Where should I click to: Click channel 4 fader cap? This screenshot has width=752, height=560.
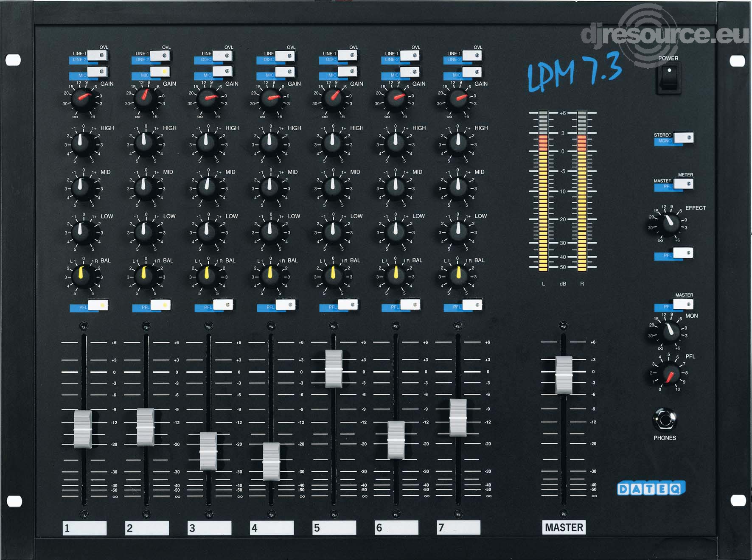coord(271,462)
